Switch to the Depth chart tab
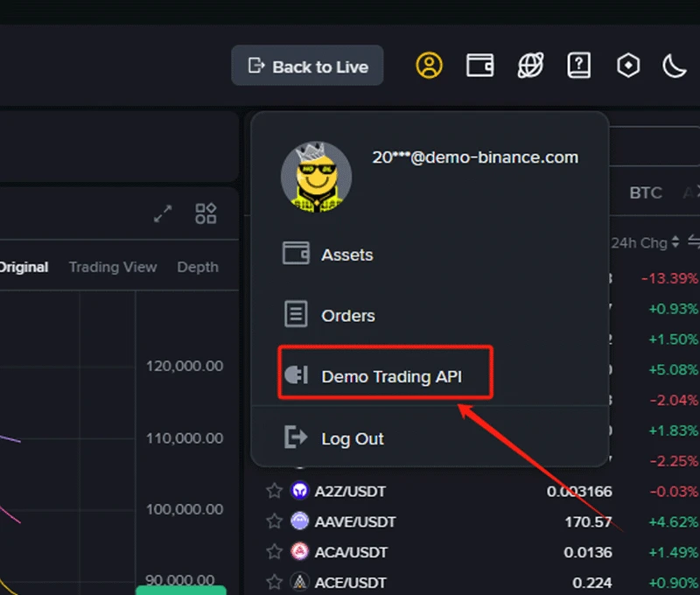 [x=198, y=267]
